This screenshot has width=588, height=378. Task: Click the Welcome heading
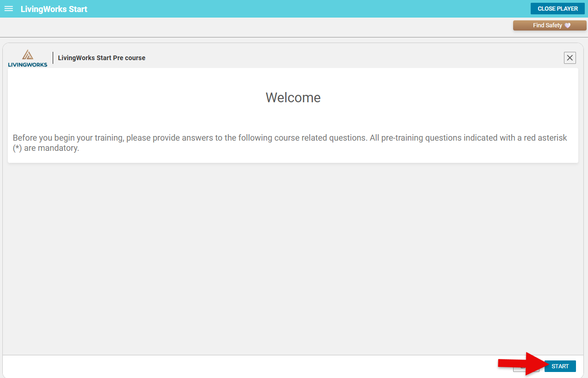pos(293,98)
